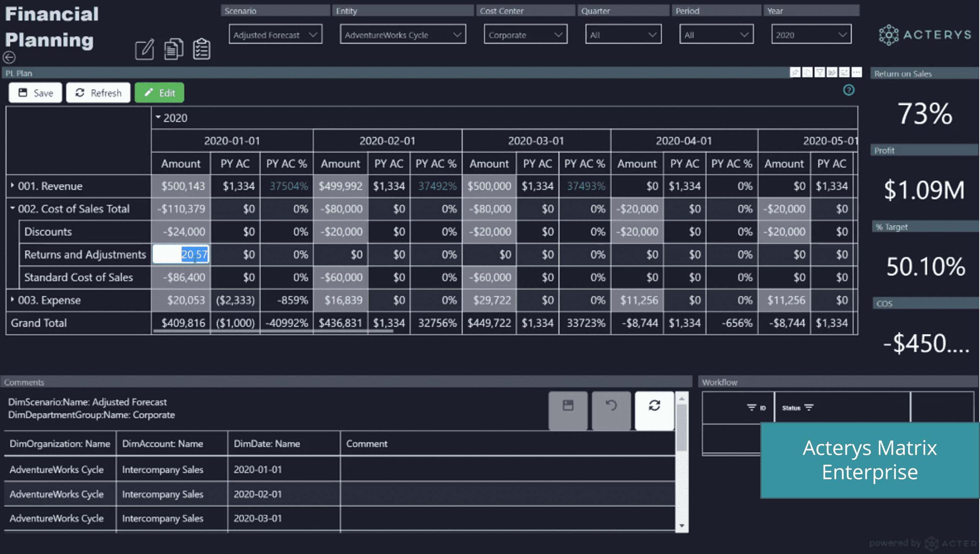Screen dimensions: 980x554
Task: Open the help question mark icon
Action: [x=849, y=90]
